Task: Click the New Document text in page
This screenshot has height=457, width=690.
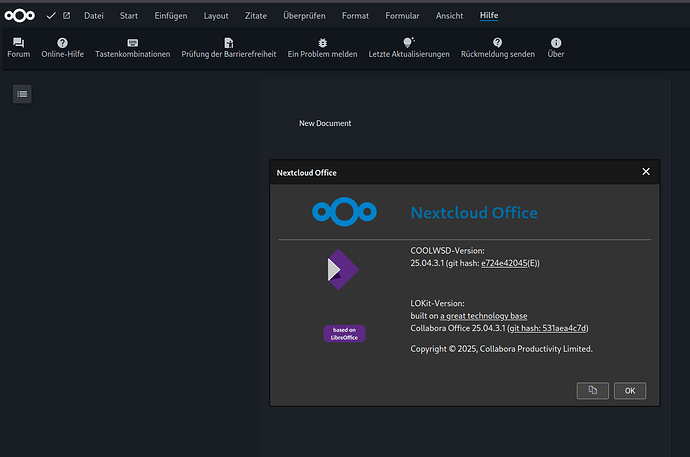Action: [x=325, y=124]
